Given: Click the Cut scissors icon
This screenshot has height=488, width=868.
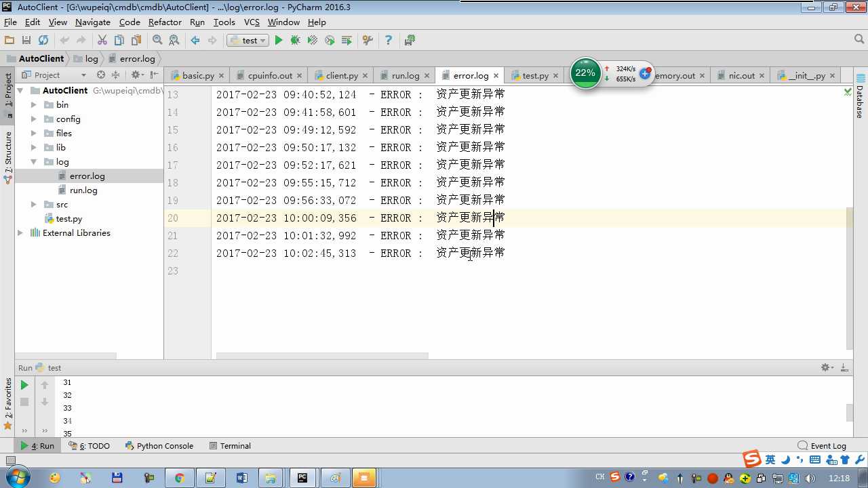Looking at the screenshot, I should pos(102,41).
